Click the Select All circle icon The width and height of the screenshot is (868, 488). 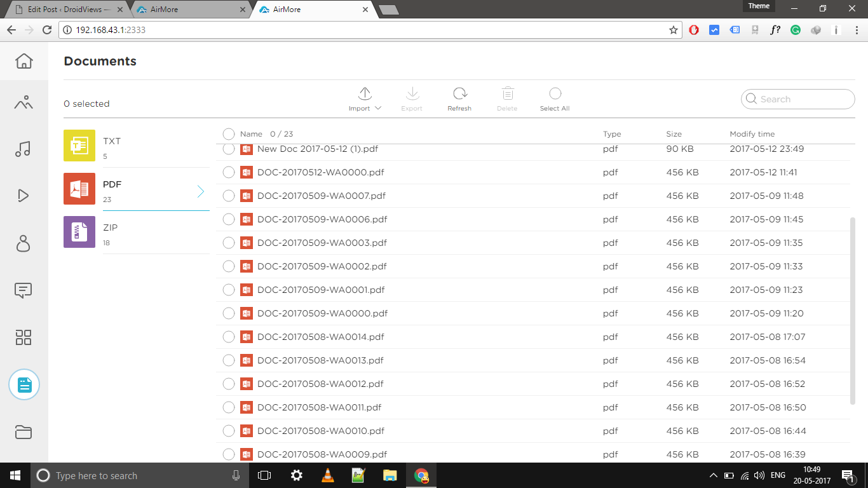click(x=555, y=93)
